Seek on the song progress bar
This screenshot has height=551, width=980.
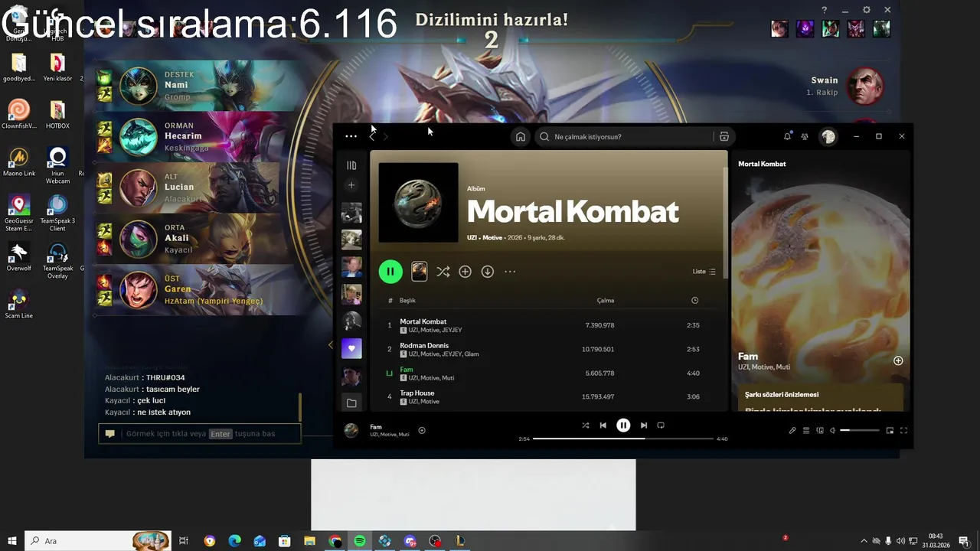pyautogui.click(x=623, y=439)
